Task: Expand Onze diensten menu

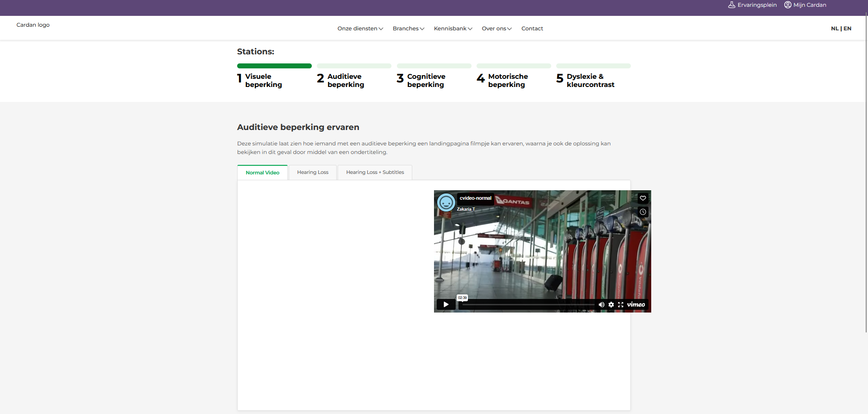Action: pyautogui.click(x=360, y=29)
